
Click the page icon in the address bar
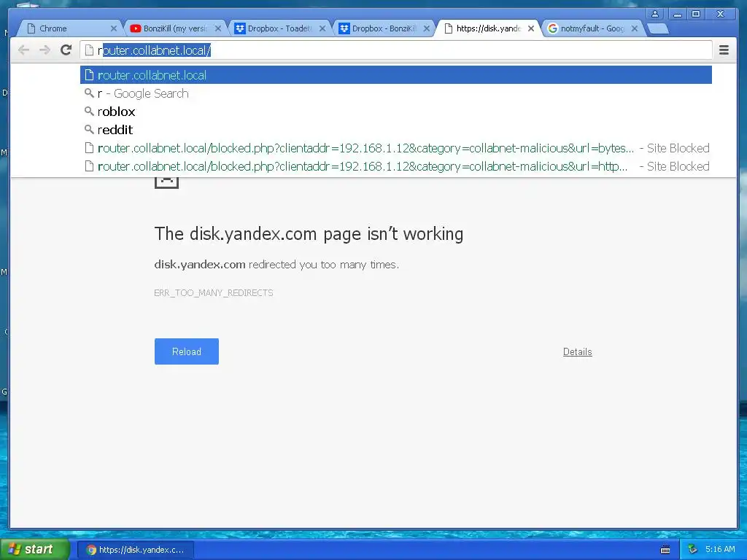click(x=88, y=50)
